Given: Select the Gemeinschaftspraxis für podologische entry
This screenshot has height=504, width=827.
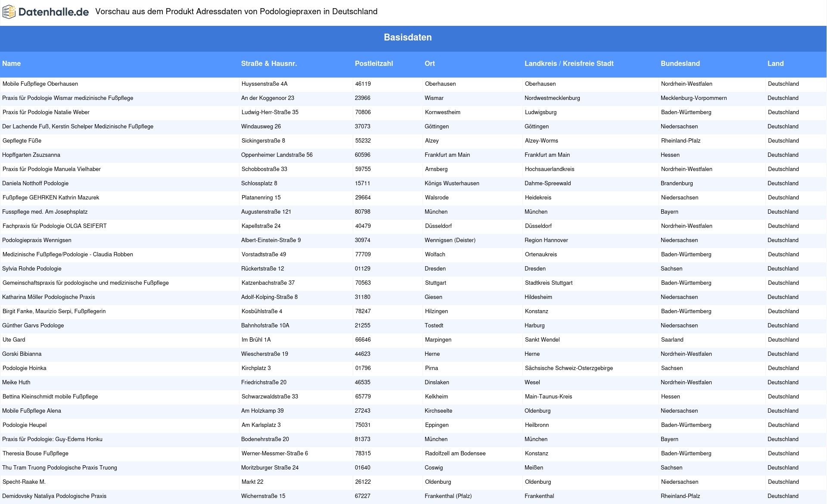Looking at the screenshot, I should click(86, 283).
